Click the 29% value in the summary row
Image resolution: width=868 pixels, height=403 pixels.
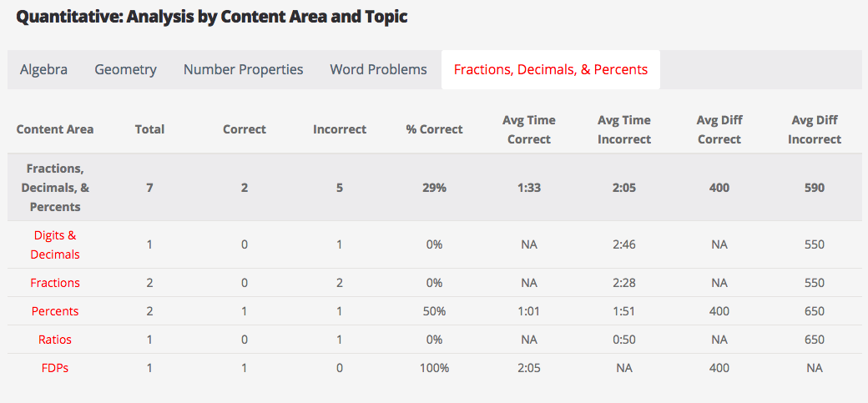[x=434, y=188]
